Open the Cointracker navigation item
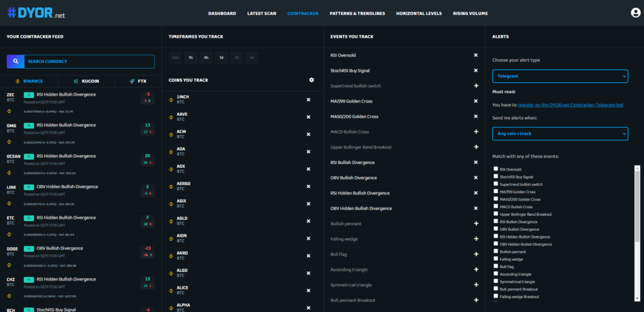This screenshot has height=312, width=644. point(303,13)
